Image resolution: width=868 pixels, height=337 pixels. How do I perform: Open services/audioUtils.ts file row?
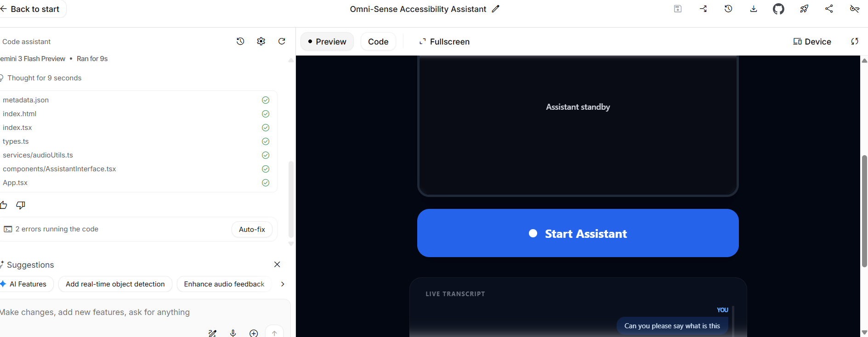click(136, 155)
